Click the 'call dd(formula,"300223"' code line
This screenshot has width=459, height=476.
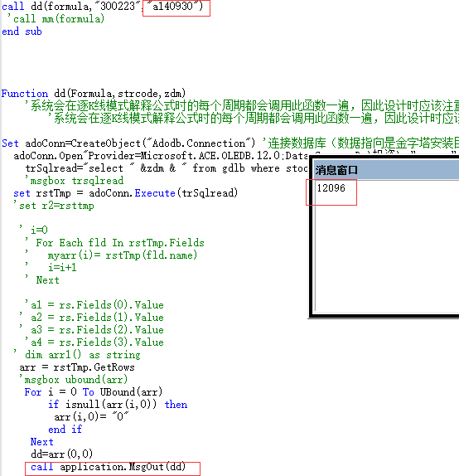pos(102,6)
